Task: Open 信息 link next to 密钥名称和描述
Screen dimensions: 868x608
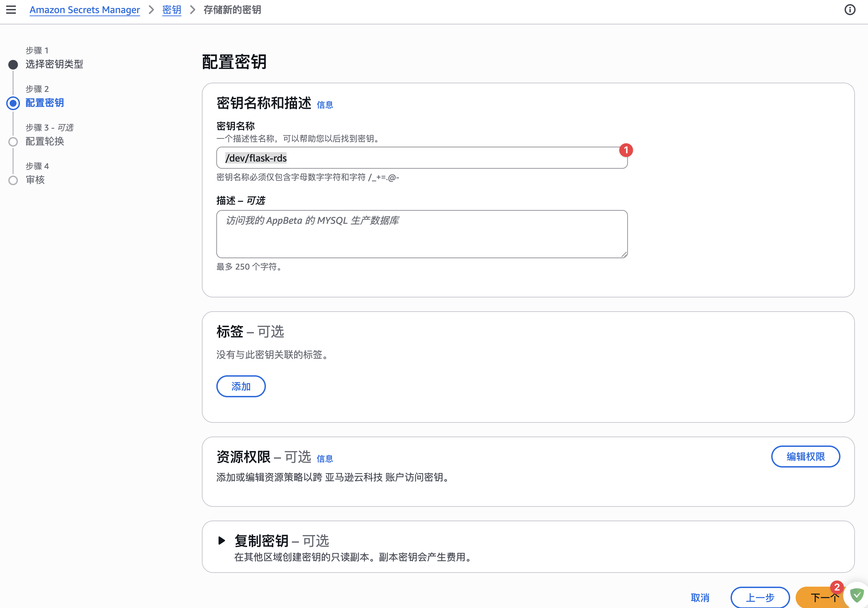Action: coord(324,105)
